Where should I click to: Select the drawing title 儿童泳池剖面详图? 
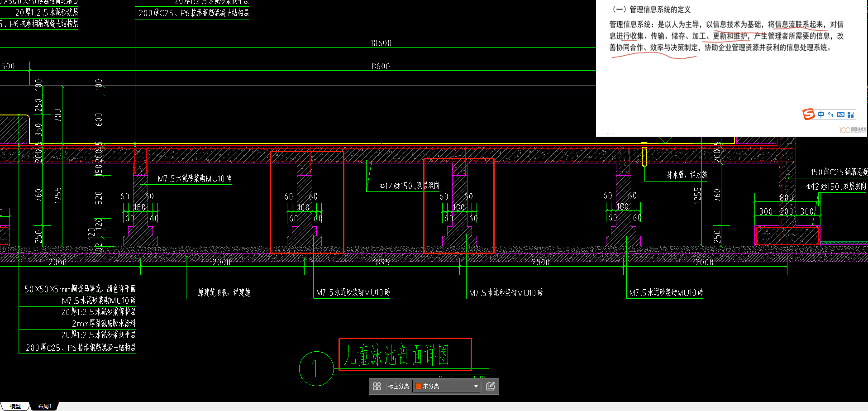(x=396, y=355)
